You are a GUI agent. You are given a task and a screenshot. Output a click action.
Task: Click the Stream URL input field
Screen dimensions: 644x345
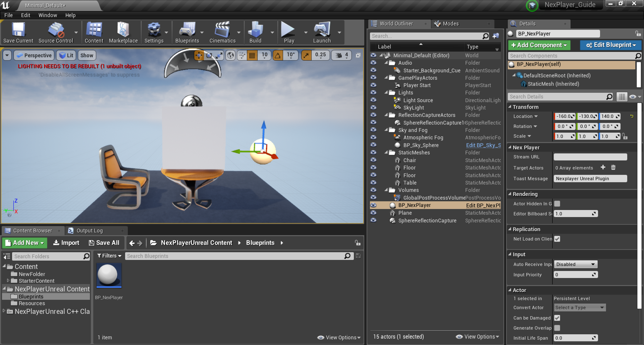(590, 157)
